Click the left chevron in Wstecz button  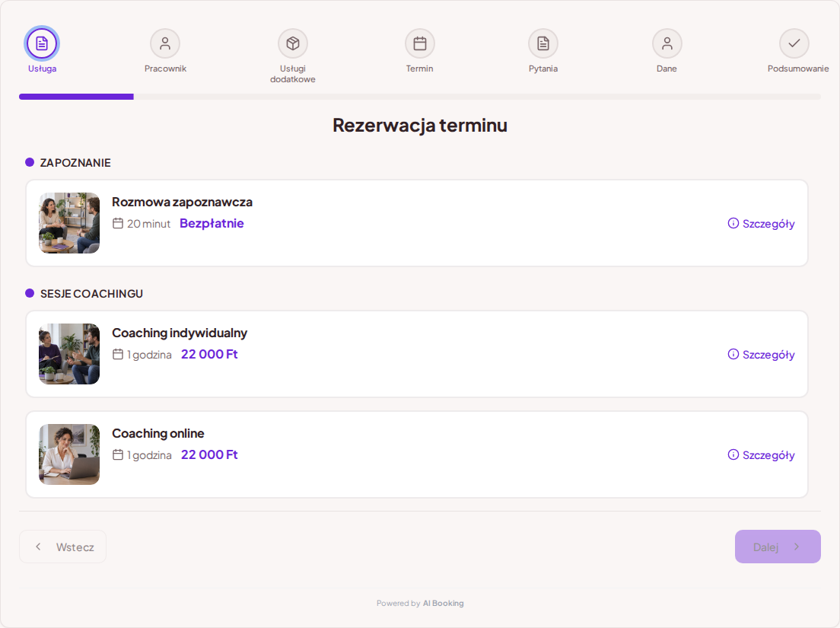[38, 547]
